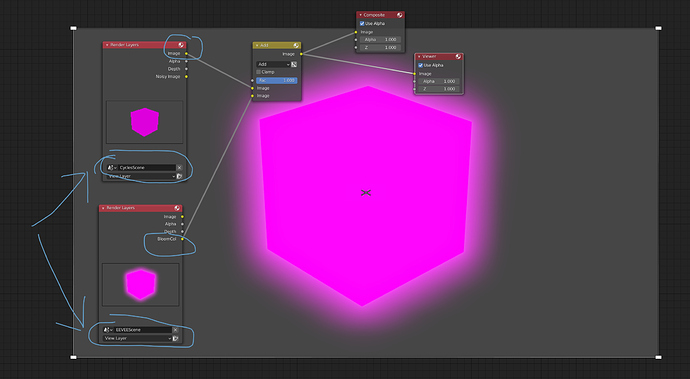Click Image input socket on Viewer node
Viewport: 690px width, 379px height.
[414, 74]
